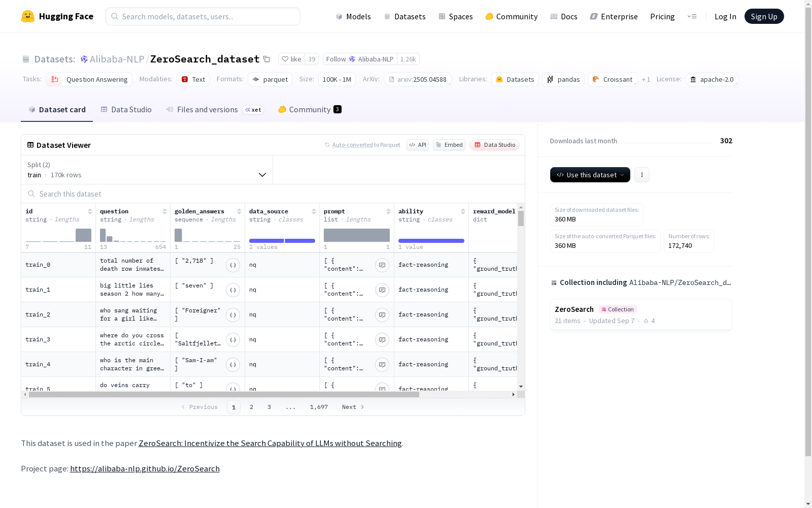The height and width of the screenshot is (508, 812).
Task: Go to page 2 of the dataset
Action: tap(251, 407)
